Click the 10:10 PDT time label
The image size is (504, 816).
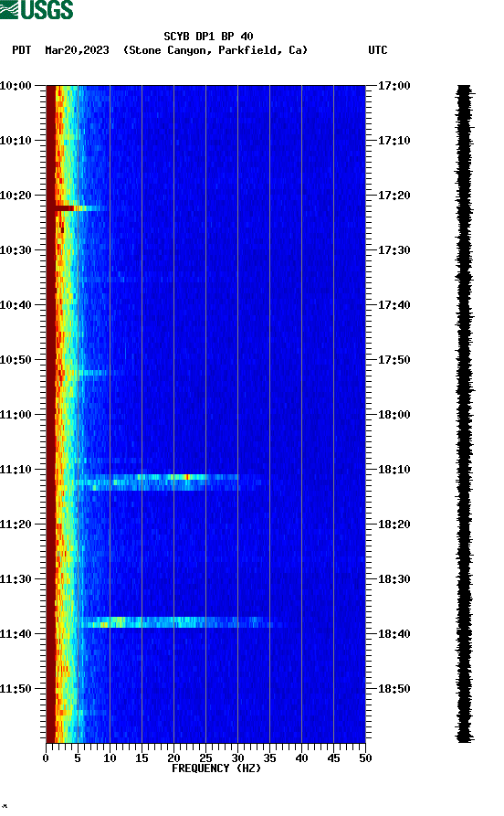click(16, 141)
